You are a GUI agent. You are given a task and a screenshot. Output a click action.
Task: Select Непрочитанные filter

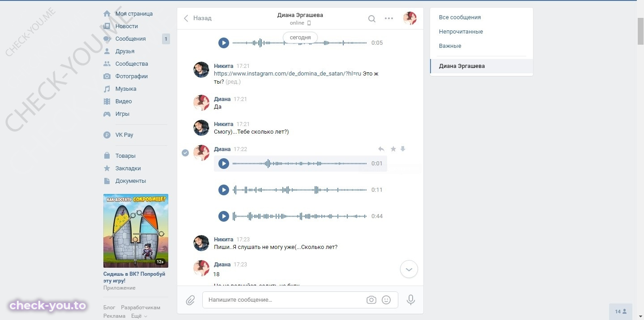pyautogui.click(x=461, y=32)
